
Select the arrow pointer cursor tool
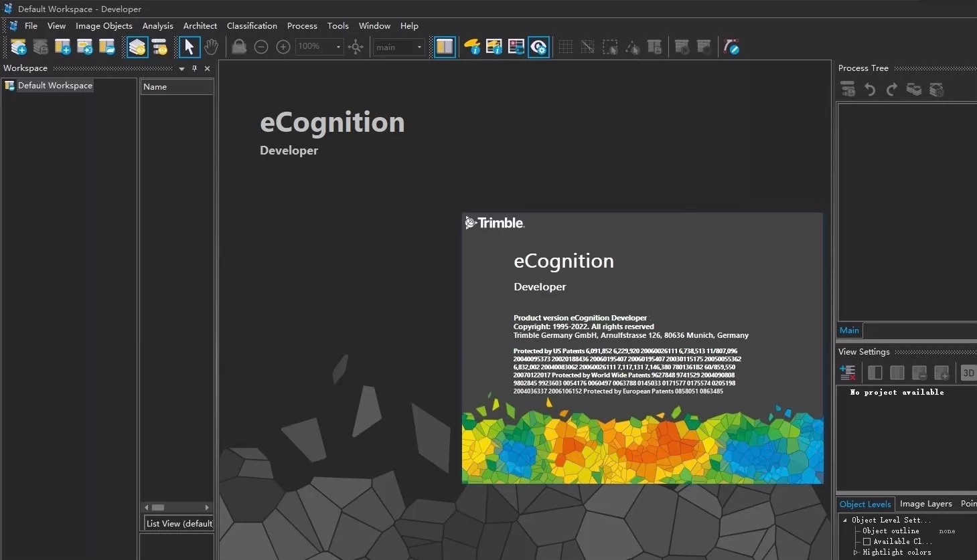(x=190, y=47)
